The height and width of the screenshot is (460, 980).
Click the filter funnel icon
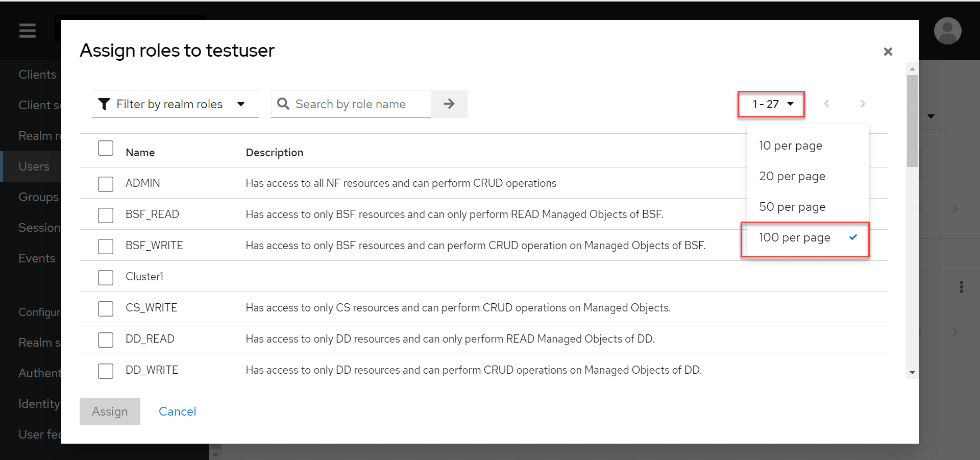[x=104, y=104]
